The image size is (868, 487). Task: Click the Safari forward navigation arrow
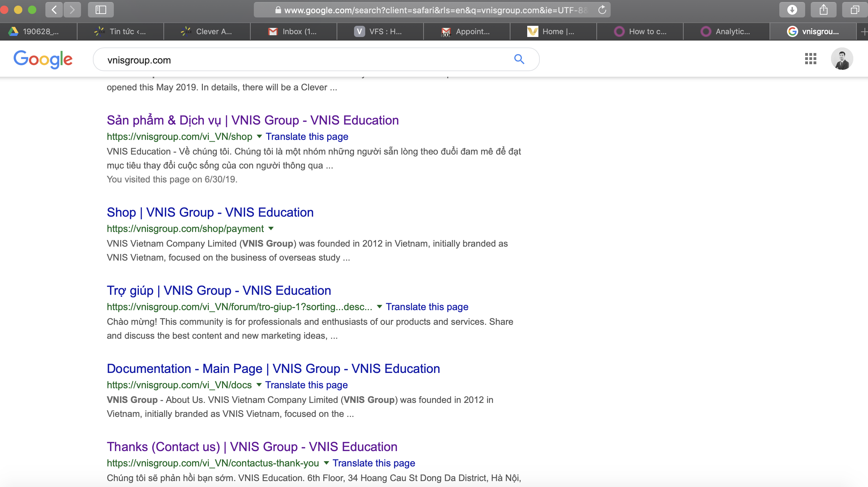click(72, 10)
